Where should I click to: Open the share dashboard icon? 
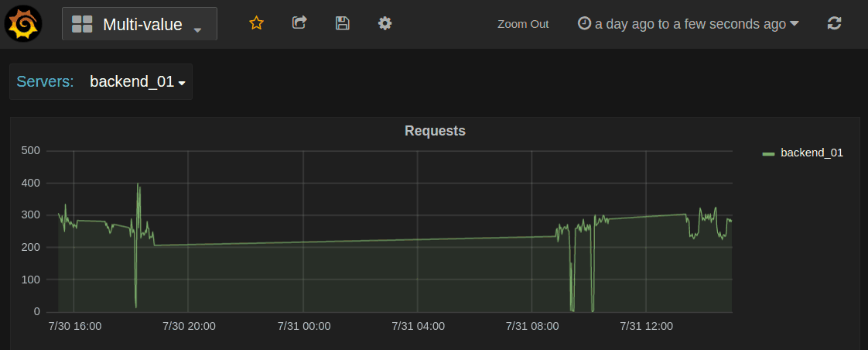coord(299,23)
